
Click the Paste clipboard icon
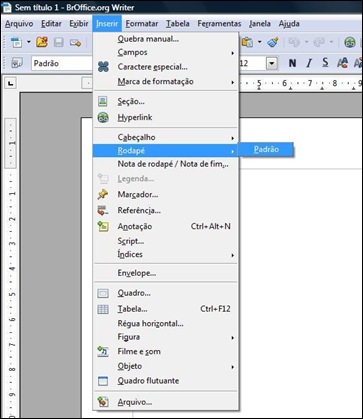[x=247, y=42]
